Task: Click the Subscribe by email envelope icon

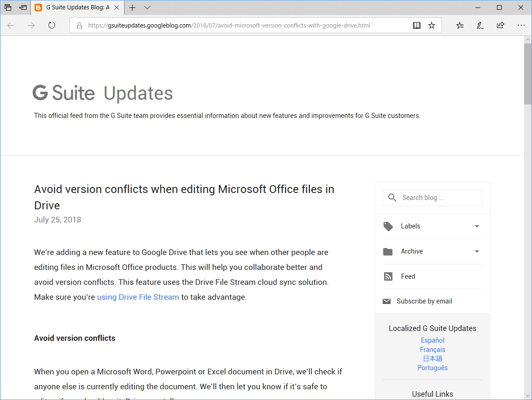Action: pyautogui.click(x=387, y=301)
